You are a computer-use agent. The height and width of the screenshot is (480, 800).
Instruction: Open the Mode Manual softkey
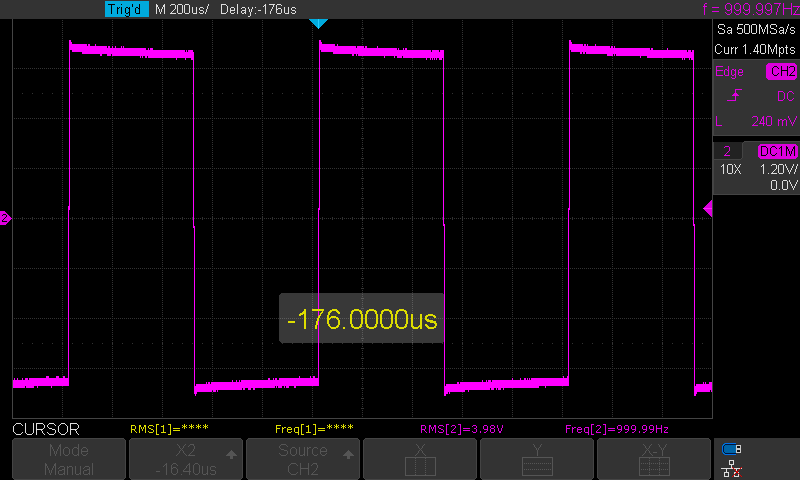69,459
